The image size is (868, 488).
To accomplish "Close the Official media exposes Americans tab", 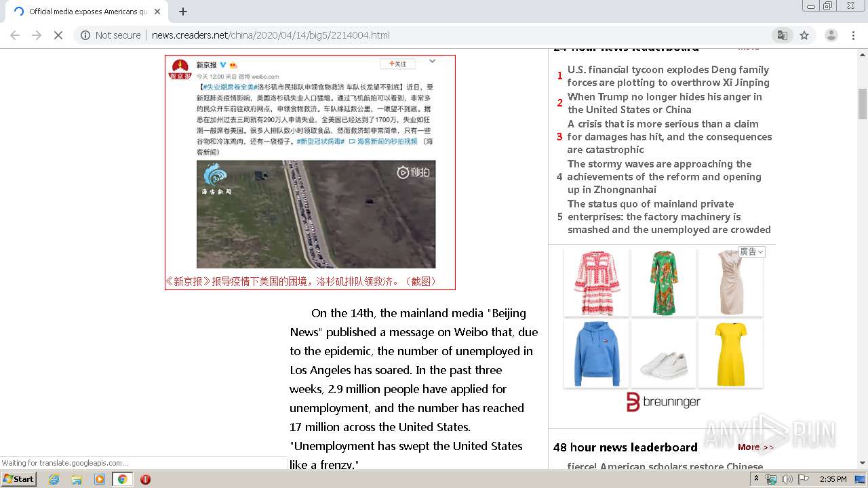I will pos(157,12).
